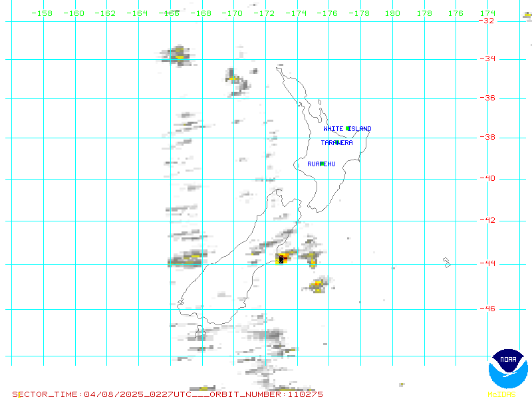
Task: Click the -170 longitude label
Action: tap(232, 13)
